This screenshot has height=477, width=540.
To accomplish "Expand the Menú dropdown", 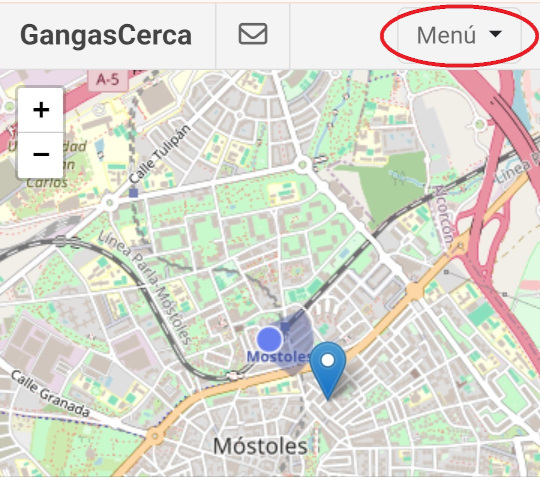I will point(459,35).
